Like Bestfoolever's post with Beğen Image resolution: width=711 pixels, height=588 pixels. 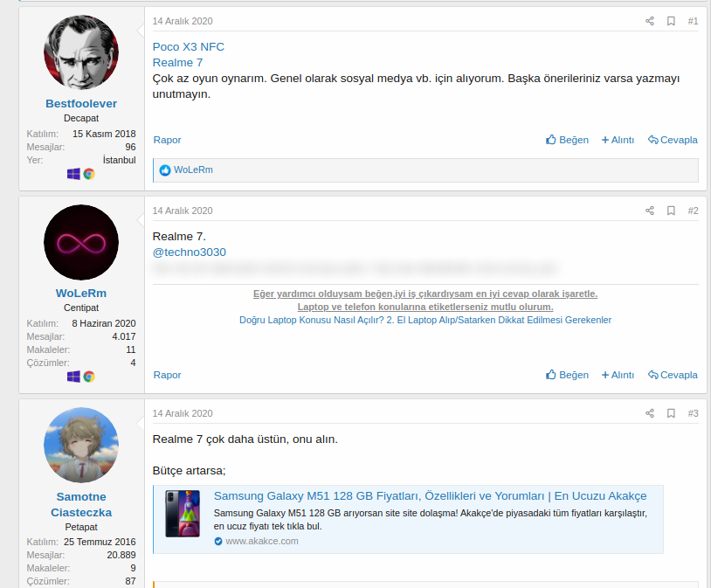[x=567, y=140]
